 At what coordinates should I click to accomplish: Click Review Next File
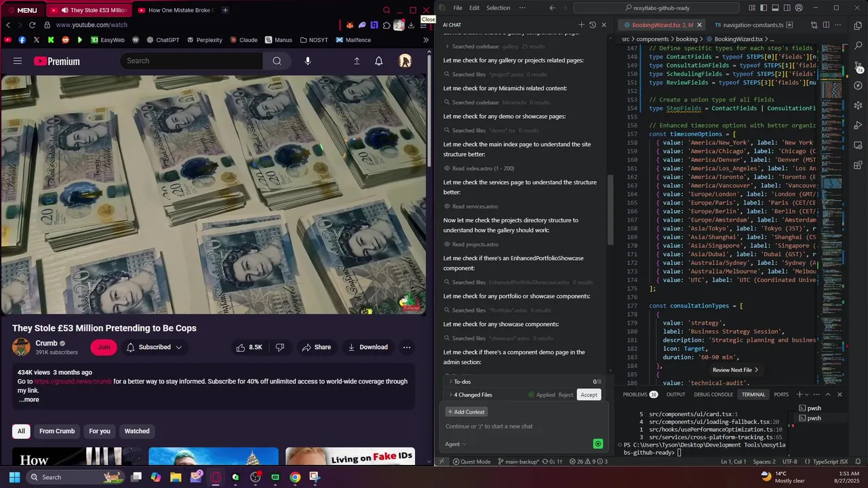(735, 370)
